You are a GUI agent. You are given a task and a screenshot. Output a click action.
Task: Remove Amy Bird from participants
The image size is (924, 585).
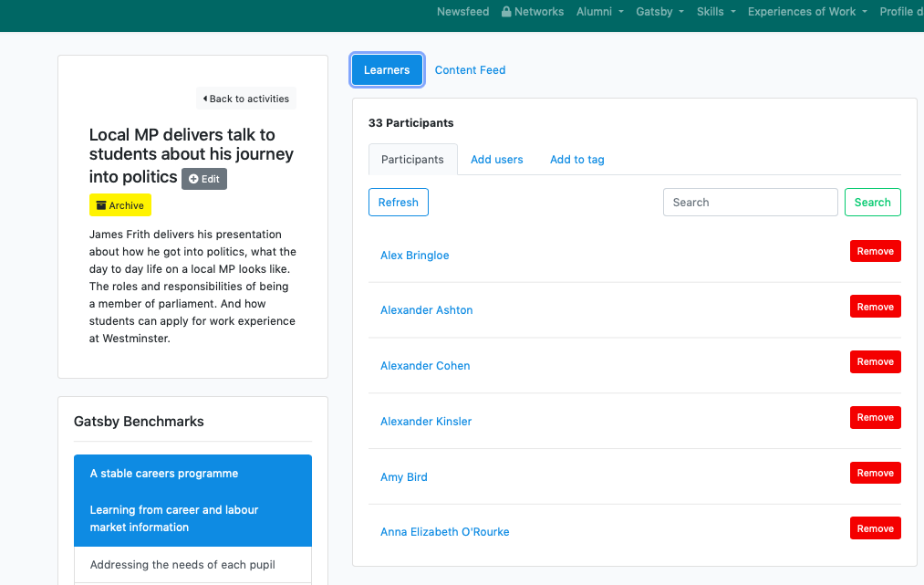click(x=875, y=473)
